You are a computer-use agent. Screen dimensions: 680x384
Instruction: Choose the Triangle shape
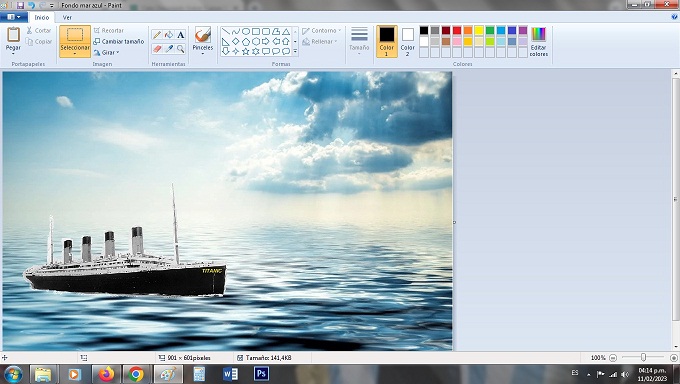point(286,31)
